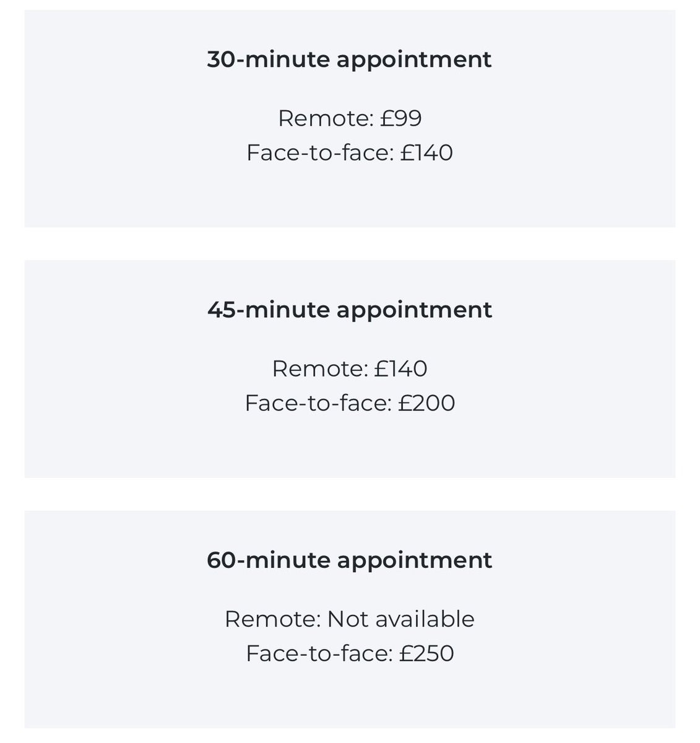Click the words Not available
The width and height of the screenshot is (700, 743).
(x=400, y=619)
